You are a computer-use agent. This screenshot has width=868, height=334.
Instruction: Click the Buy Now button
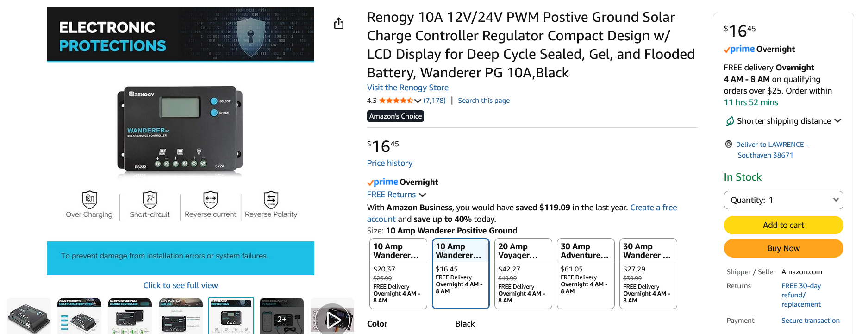(783, 248)
